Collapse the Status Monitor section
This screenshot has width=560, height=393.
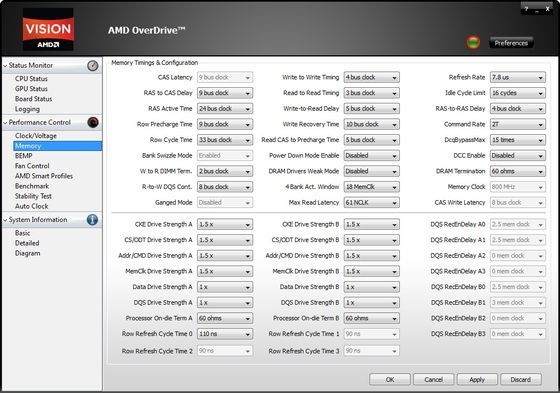pos(5,66)
